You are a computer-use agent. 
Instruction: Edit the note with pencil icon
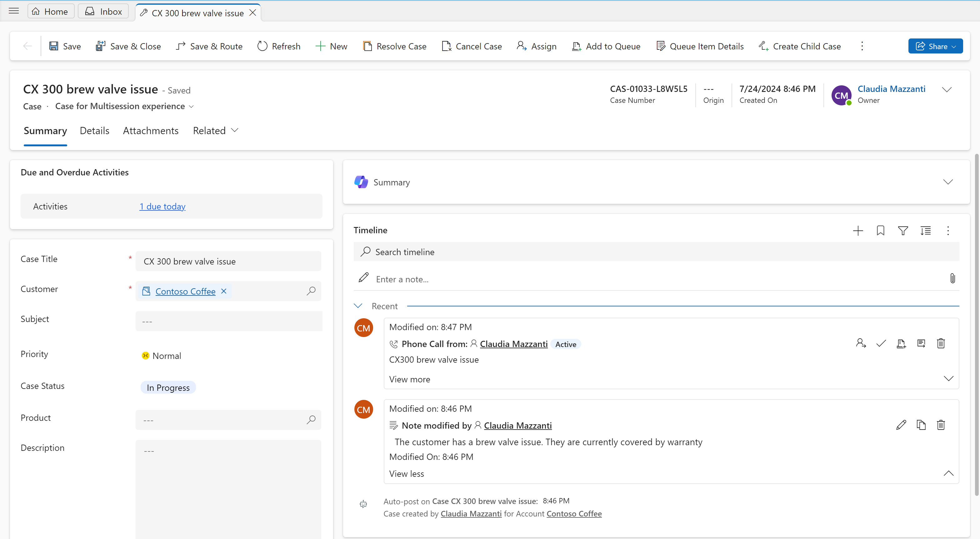901,425
